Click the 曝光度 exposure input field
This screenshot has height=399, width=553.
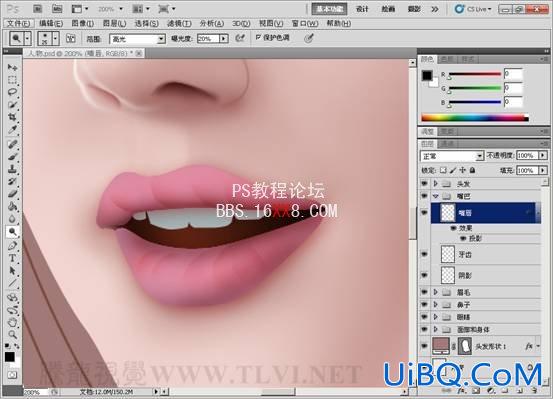click(208, 38)
